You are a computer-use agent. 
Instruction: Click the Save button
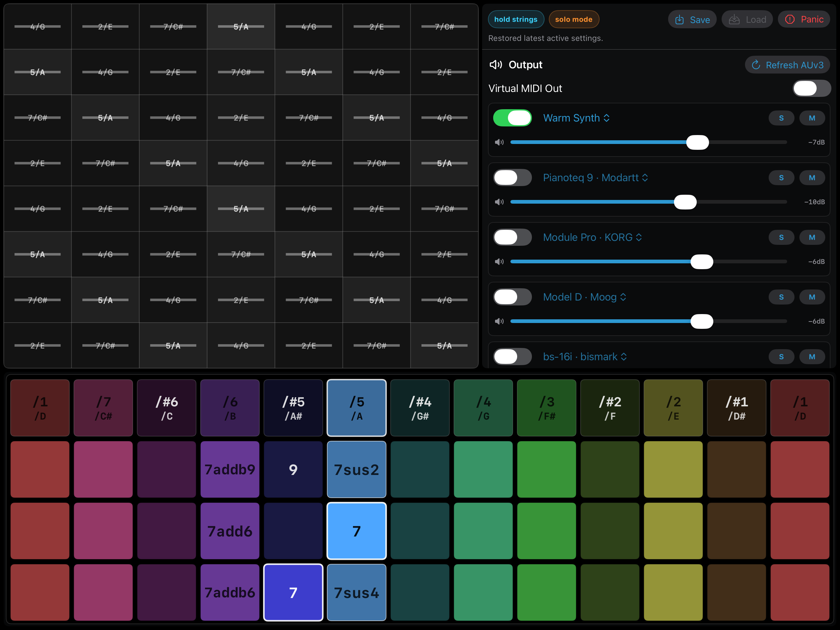pos(692,19)
